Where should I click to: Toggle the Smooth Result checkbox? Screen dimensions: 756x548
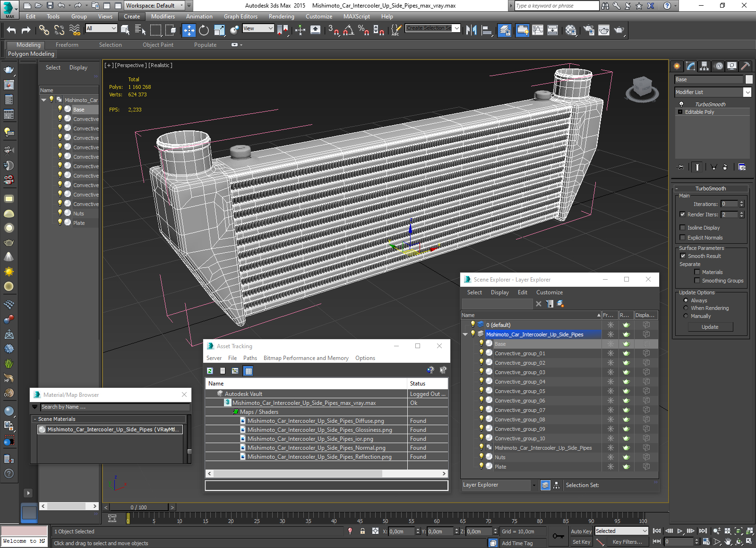(x=683, y=256)
